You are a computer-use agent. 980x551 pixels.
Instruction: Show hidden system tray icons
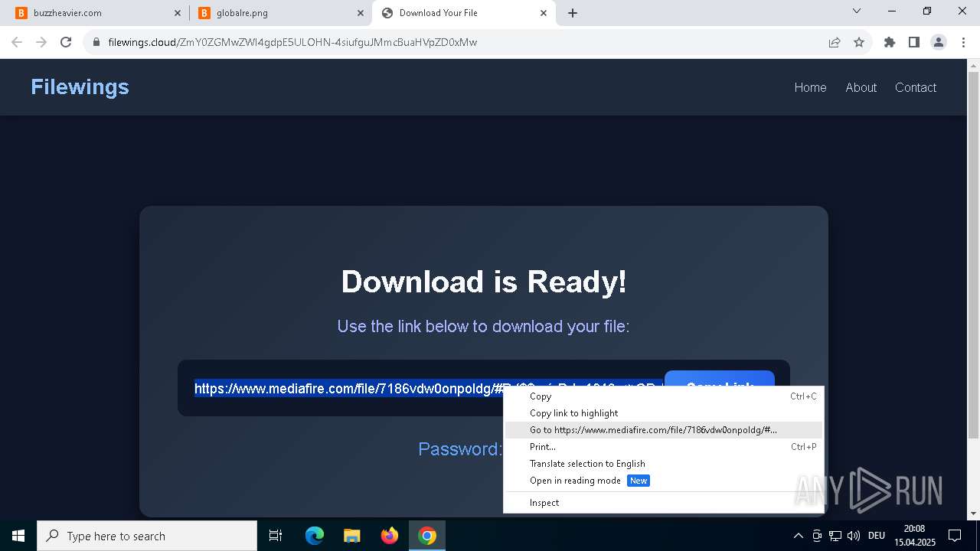tap(798, 536)
